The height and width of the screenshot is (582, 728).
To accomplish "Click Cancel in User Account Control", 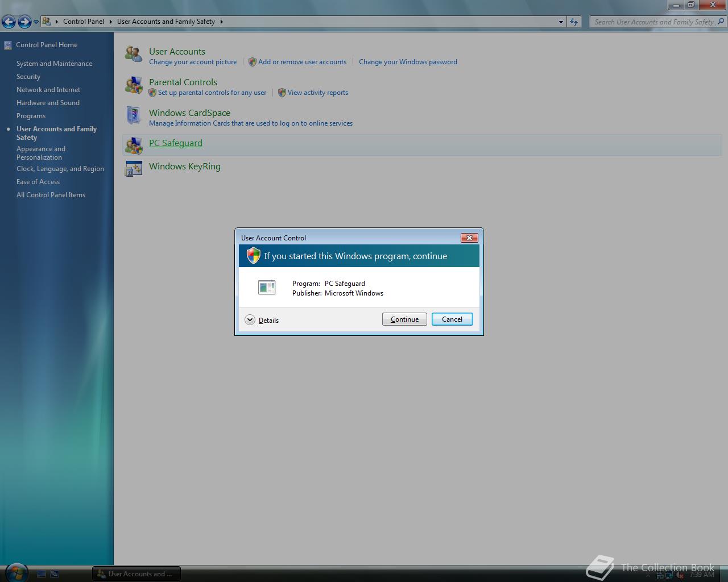I will tap(452, 319).
